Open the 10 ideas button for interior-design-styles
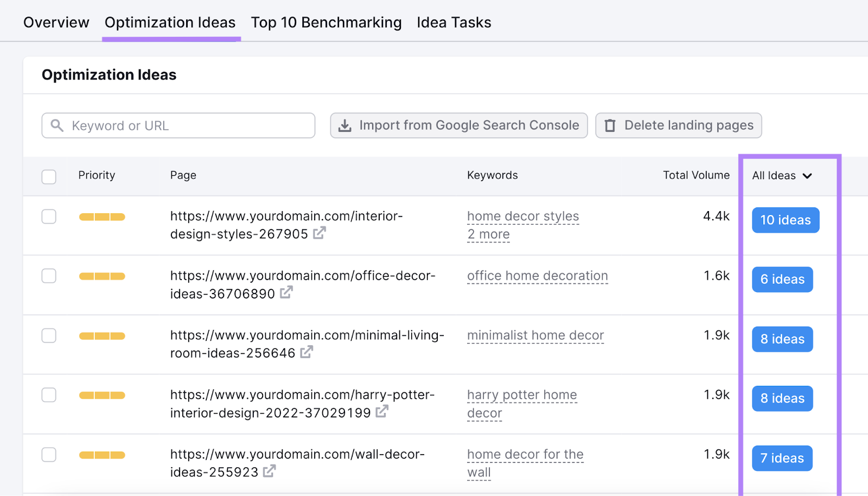Viewport: 868px width, 496px height. [x=784, y=220]
